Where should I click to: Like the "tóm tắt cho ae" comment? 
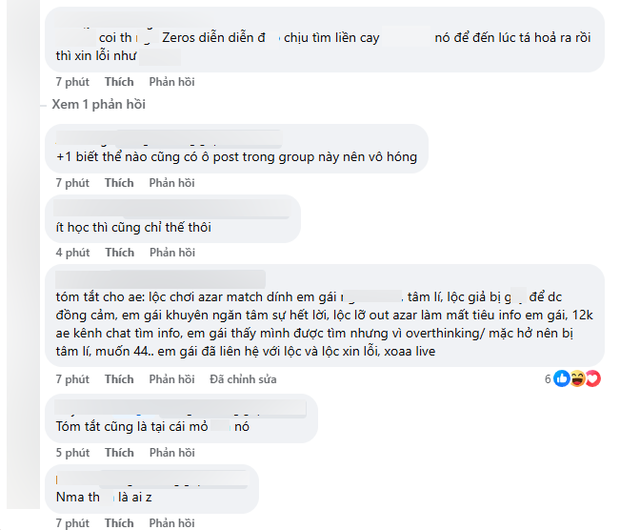[119, 379]
